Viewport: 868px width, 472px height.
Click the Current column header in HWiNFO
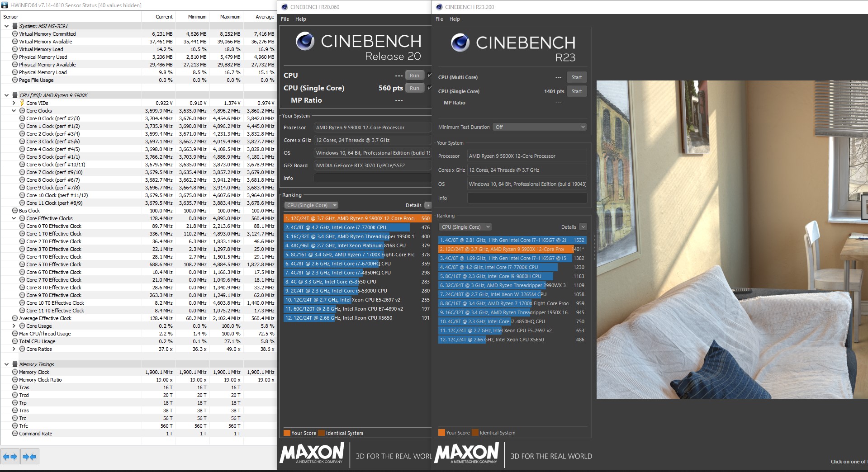click(158, 17)
